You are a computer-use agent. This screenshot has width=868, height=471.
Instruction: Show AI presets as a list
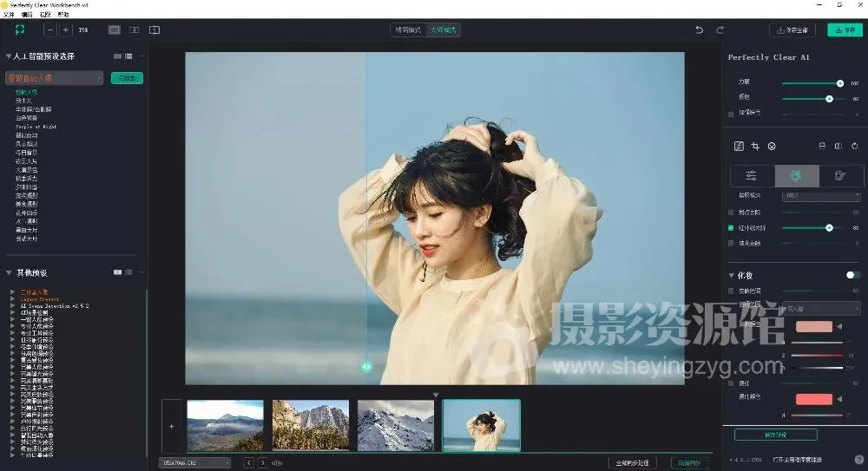click(128, 56)
